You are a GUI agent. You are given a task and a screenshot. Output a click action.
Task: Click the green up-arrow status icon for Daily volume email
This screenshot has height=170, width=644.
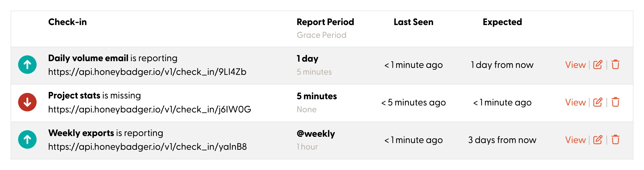(x=27, y=65)
